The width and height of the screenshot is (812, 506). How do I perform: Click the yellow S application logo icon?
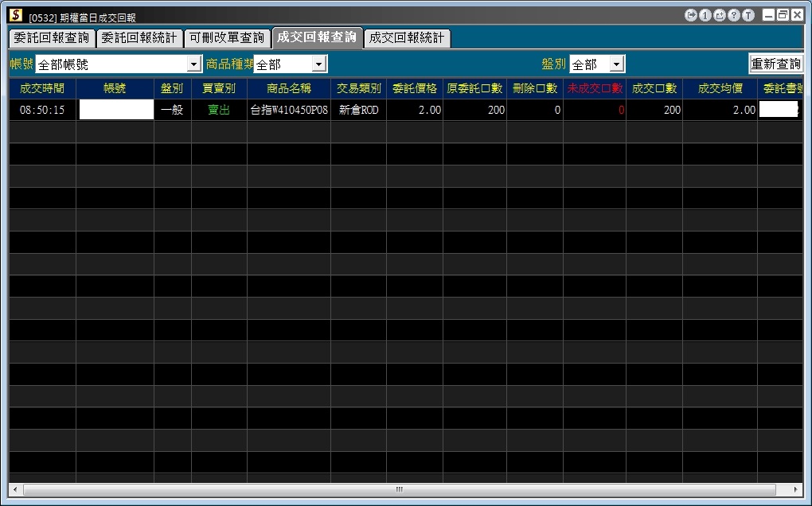(x=16, y=15)
